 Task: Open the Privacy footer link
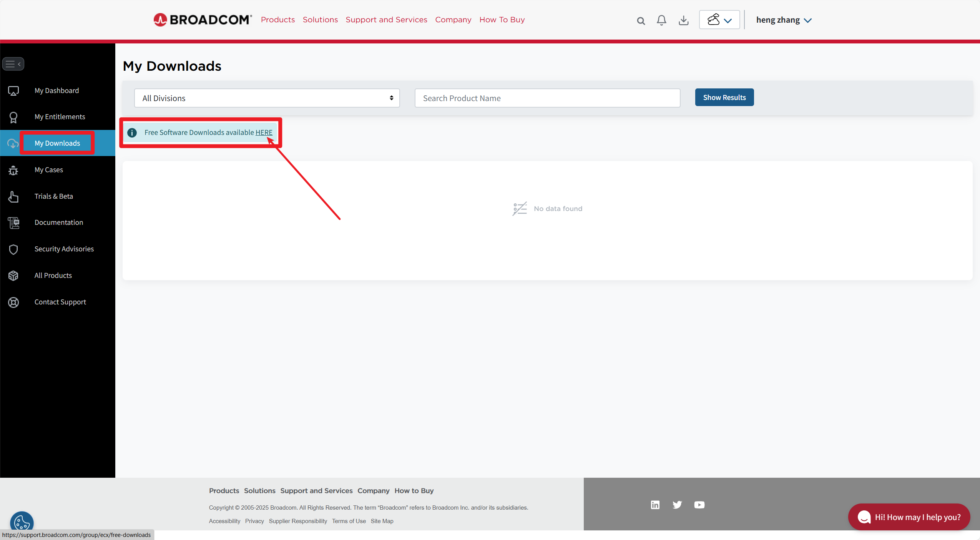click(254, 521)
